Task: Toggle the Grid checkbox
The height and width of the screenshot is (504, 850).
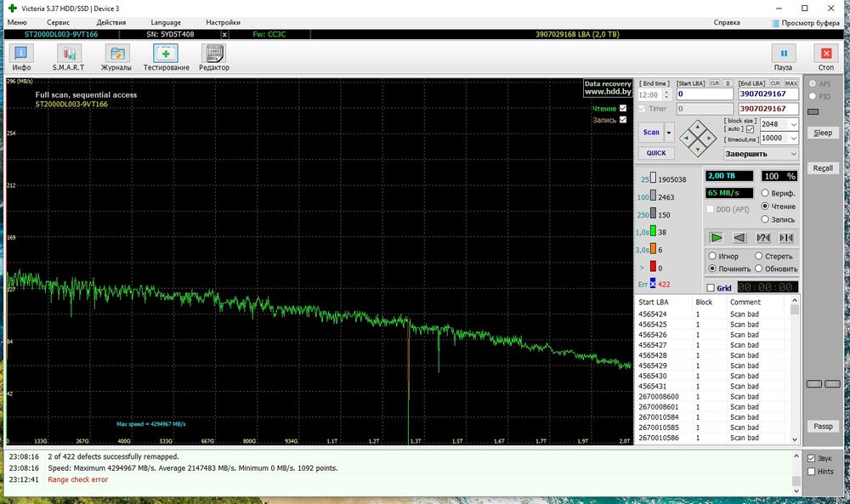Action: point(711,288)
